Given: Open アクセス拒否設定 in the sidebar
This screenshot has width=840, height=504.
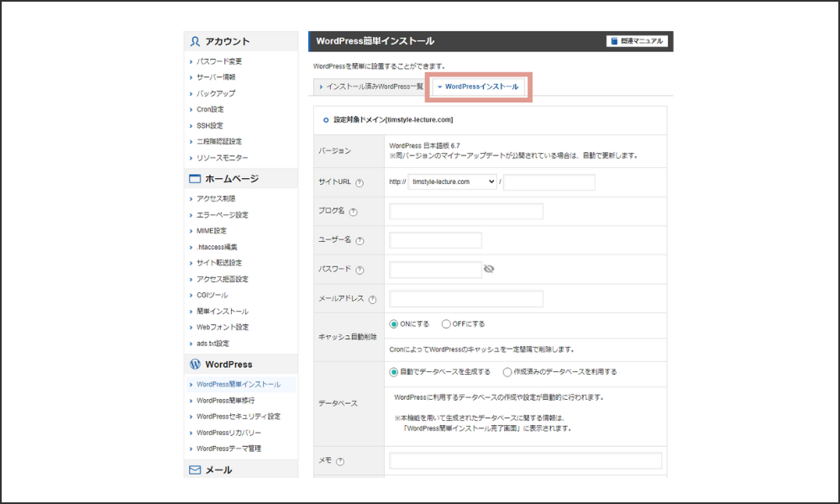Looking at the screenshot, I should [x=223, y=279].
